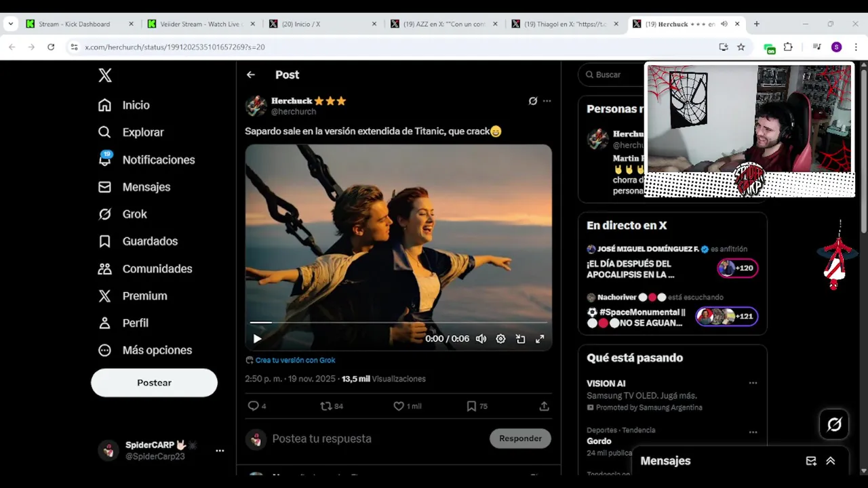Open Mensajes in the left sidebar
868x488 pixels.
pos(134,187)
